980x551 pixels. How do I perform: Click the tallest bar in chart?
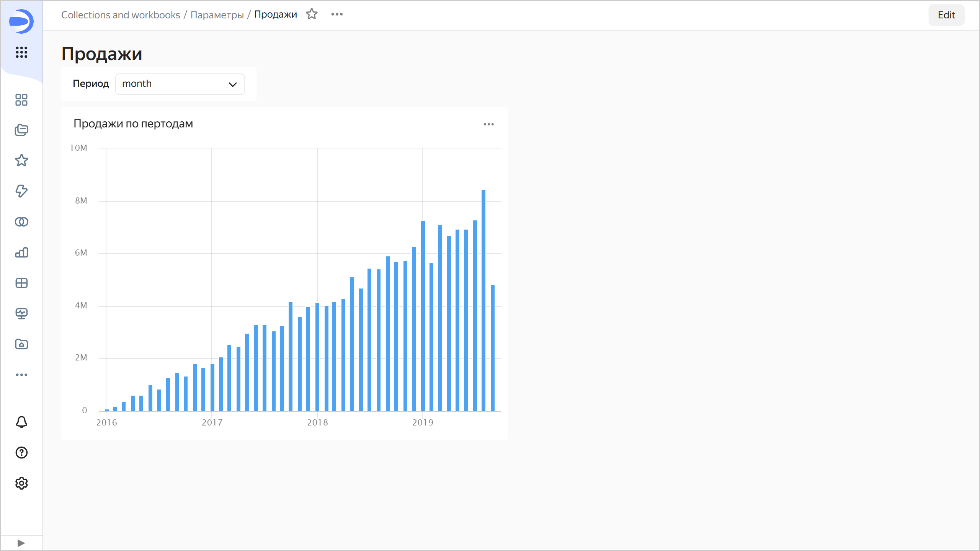pos(483,298)
